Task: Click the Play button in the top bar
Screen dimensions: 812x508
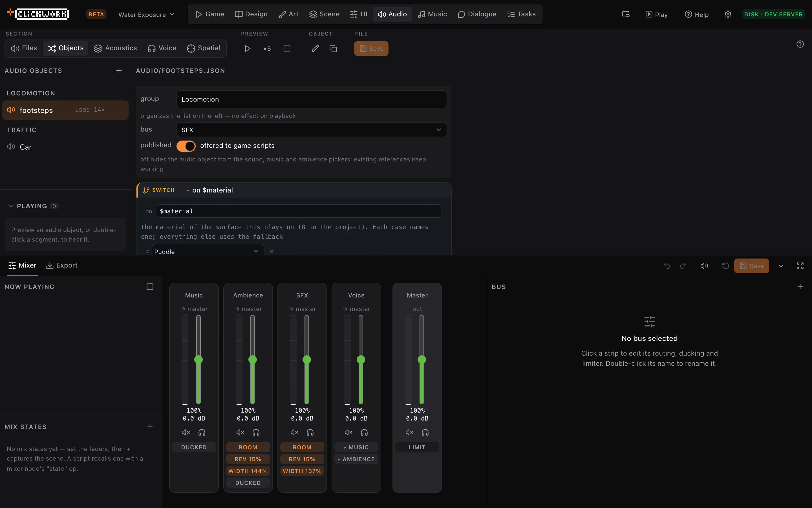Action: point(656,14)
